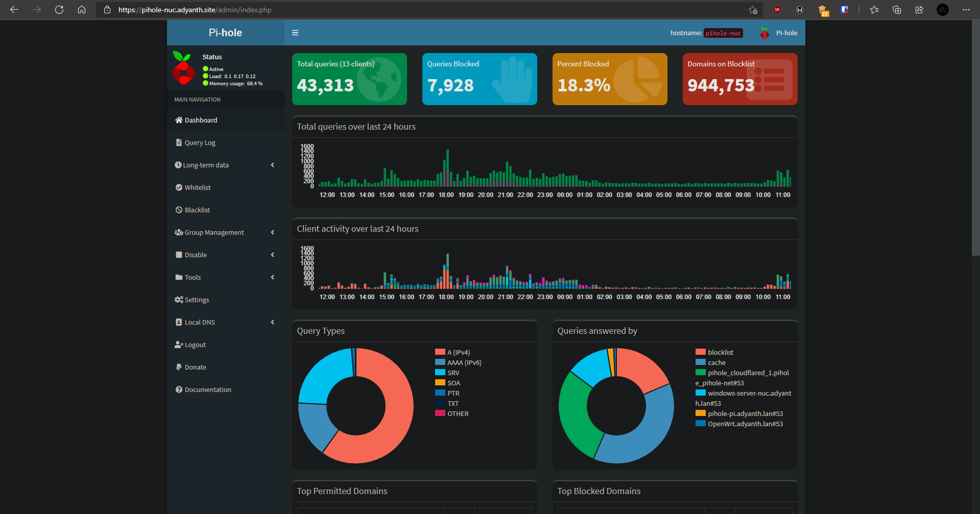The height and width of the screenshot is (514, 980).
Task: Click the Logout link in sidebar
Action: (x=195, y=345)
